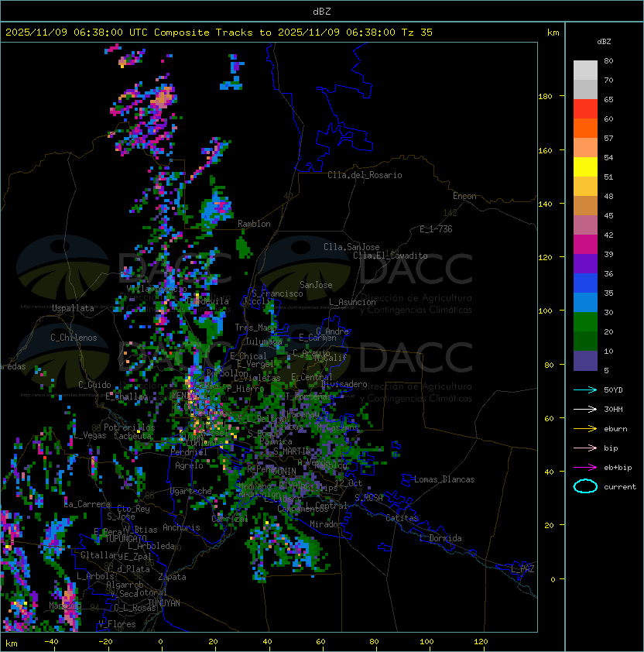Click the Potrerillos label
This screenshot has height=652, width=644.
click(x=129, y=427)
